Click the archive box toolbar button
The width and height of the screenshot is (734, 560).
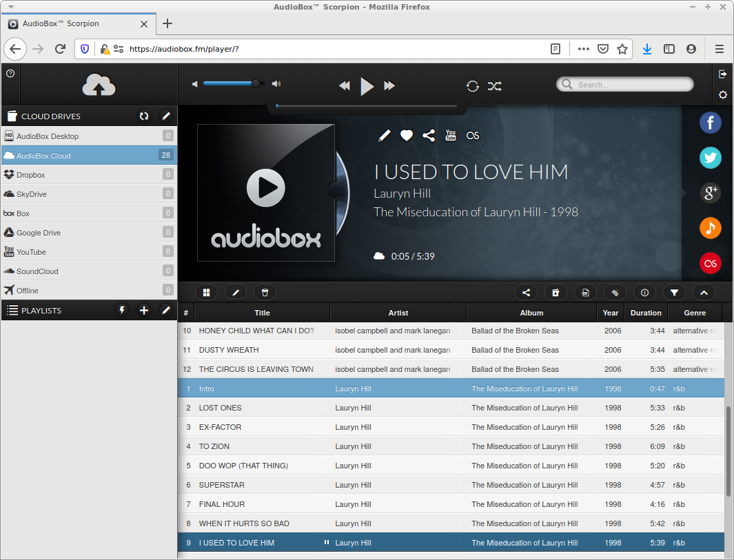tap(555, 292)
